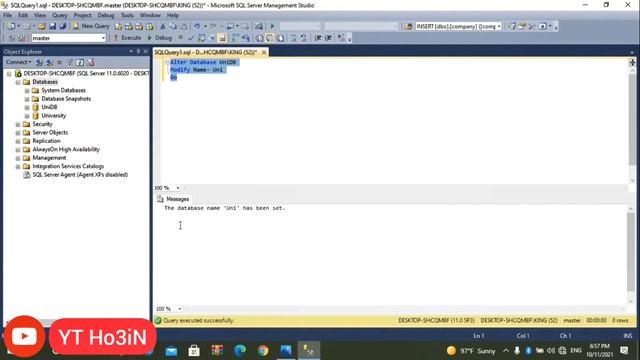Expand the AlwaysOn High Availability folder

[18, 150]
